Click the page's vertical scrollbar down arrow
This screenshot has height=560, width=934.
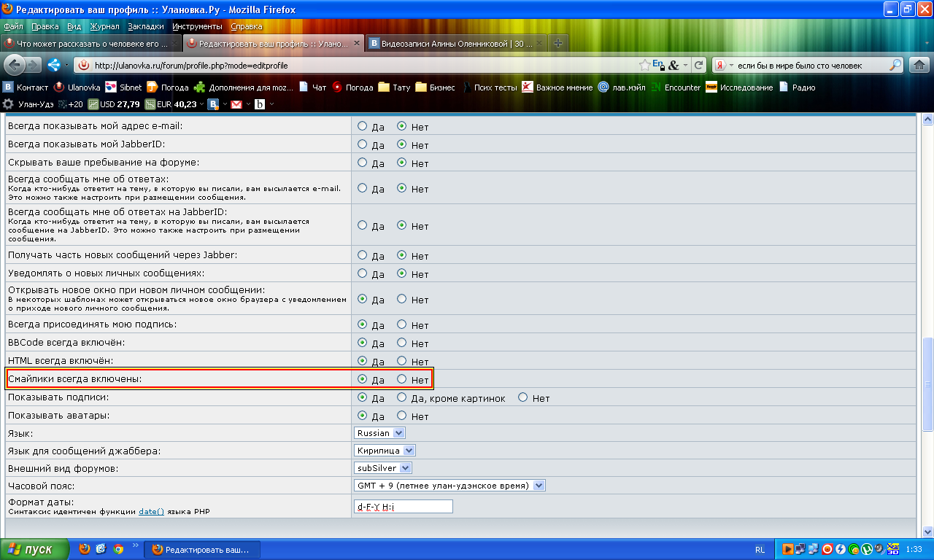point(927,531)
